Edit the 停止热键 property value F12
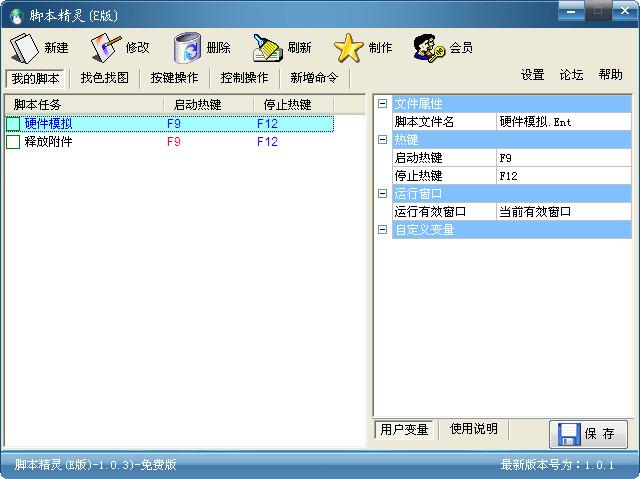 click(x=564, y=175)
